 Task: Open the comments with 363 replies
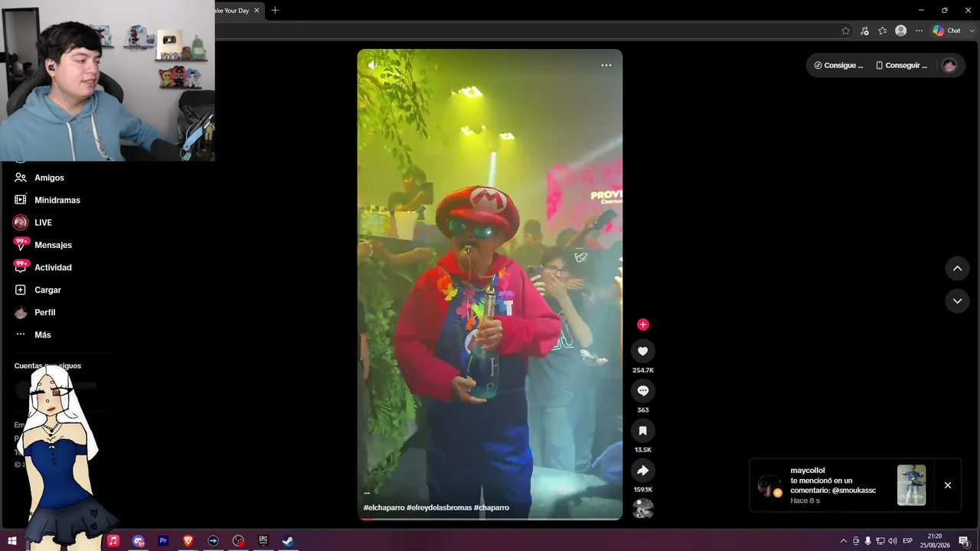pyautogui.click(x=642, y=391)
